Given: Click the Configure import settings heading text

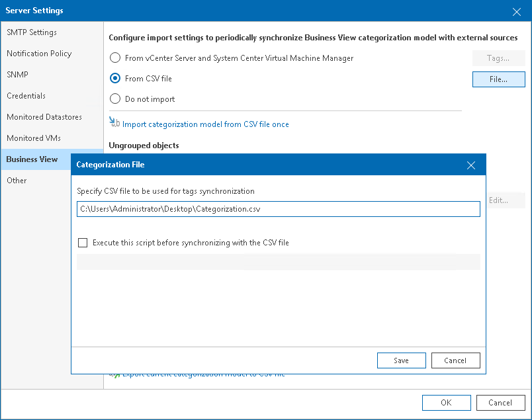Looking at the screenshot, I should point(313,38).
